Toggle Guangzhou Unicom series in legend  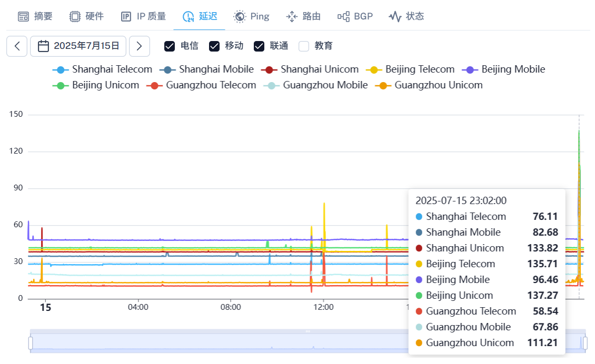pos(428,85)
